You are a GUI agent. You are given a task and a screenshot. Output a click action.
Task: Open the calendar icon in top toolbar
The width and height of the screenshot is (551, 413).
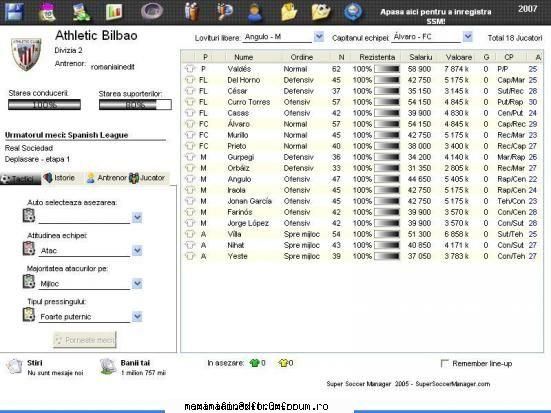pyautogui.click(x=47, y=12)
